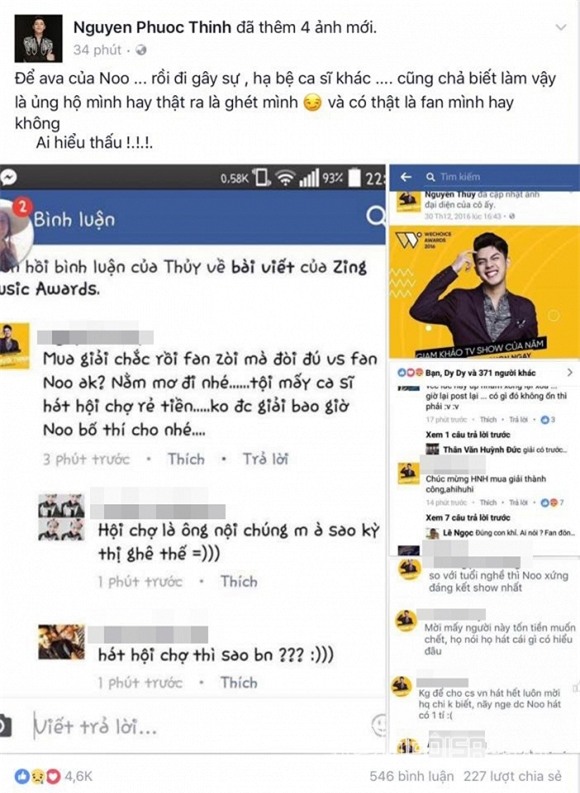Open Nguyen Phuoc Thinh profile name link
This screenshot has height=793, width=580.
pyautogui.click(x=152, y=27)
